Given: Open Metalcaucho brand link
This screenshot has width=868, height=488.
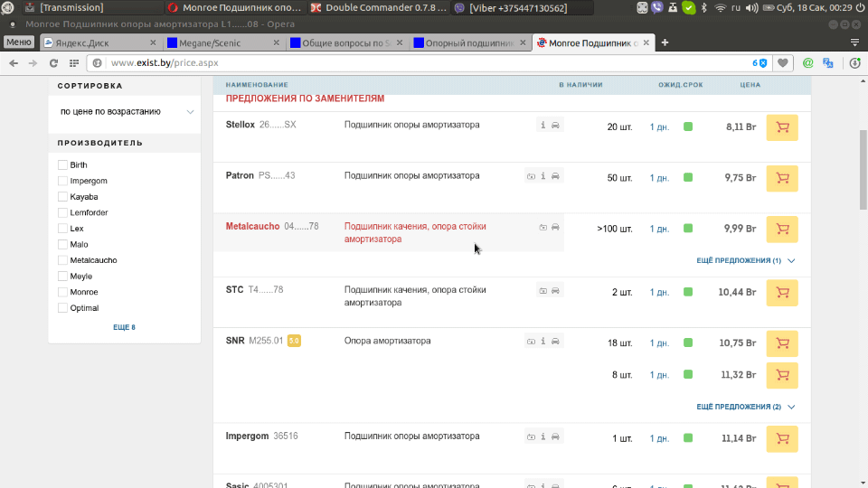Looking at the screenshot, I should (252, 226).
